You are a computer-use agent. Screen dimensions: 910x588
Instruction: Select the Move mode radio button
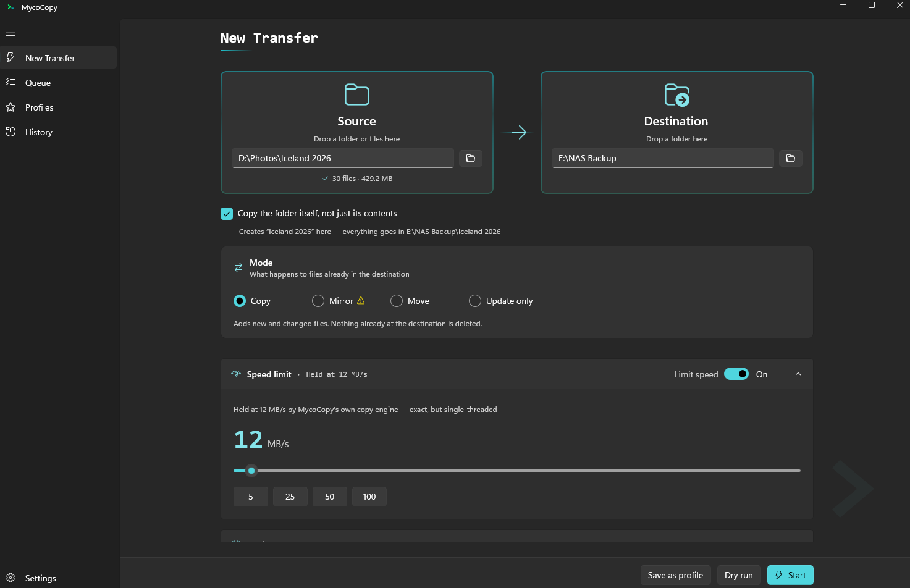397,301
